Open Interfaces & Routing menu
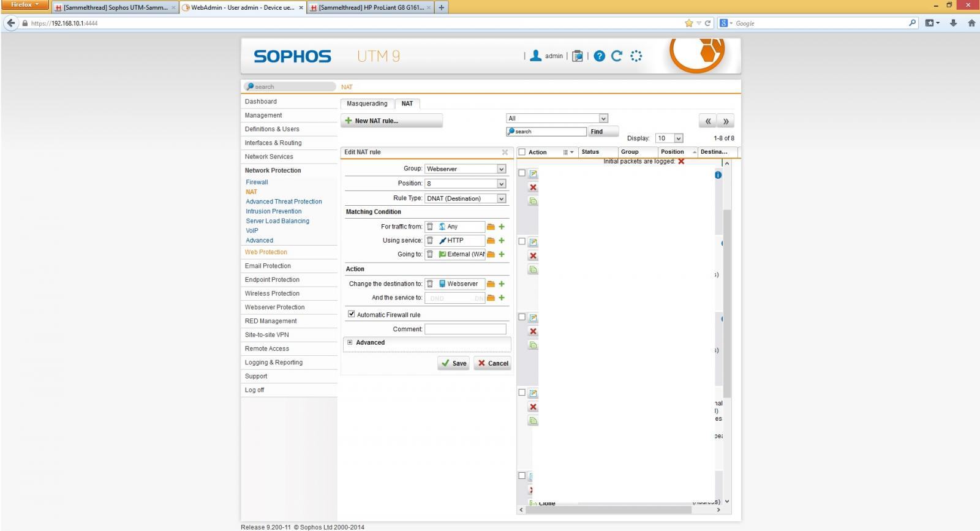 pyautogui.click(x=273, y=143)
